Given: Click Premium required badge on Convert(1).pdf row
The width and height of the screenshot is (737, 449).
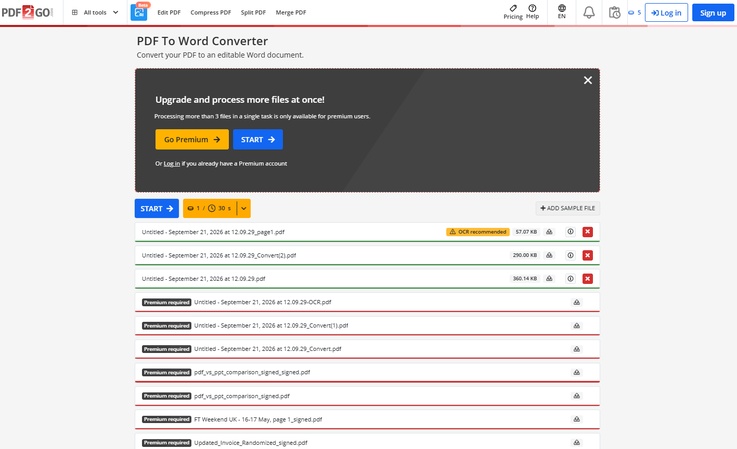Looking at the screenshot, I should point(166,326).
